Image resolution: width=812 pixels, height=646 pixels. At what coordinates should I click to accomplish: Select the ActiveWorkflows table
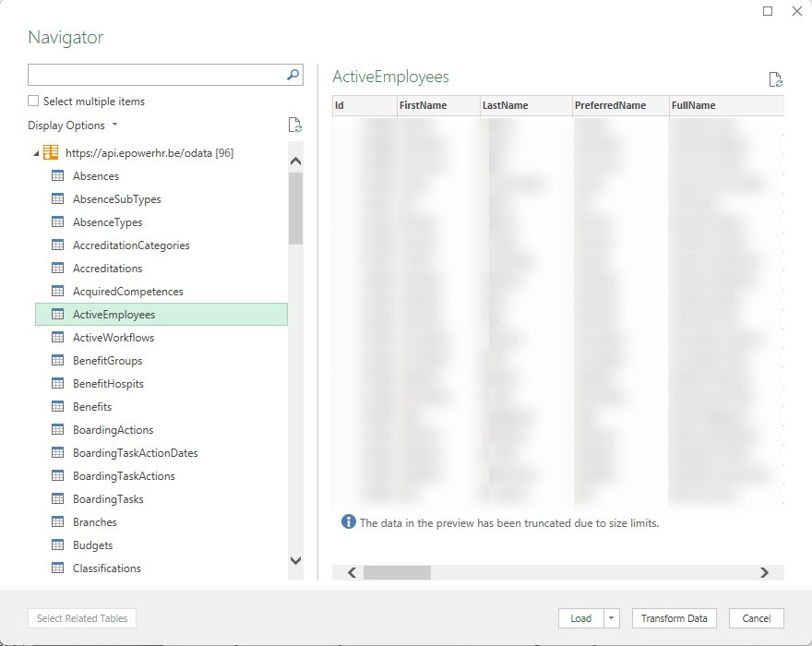click(x=161, y=337)
